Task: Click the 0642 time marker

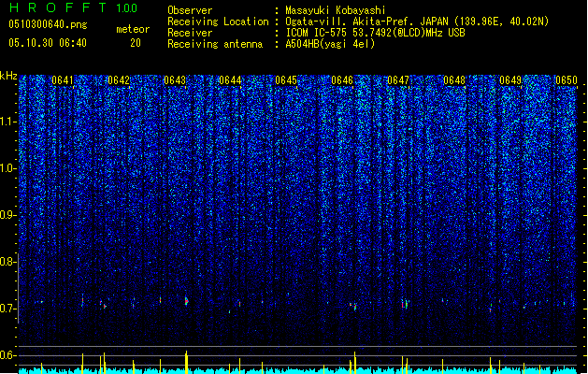Action: (119, 80)
